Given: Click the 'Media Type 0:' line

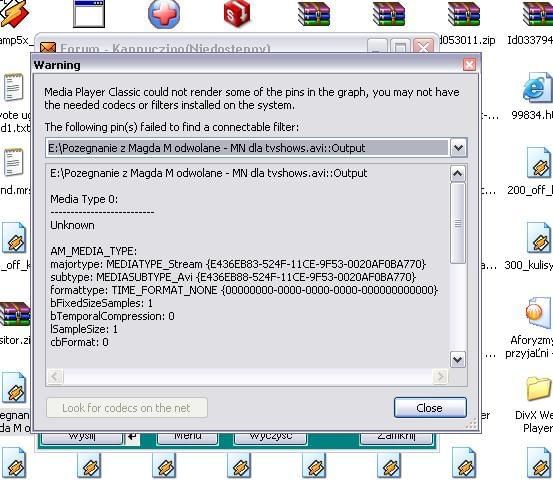Looking at the screenshot, I should tap(84, 199).
